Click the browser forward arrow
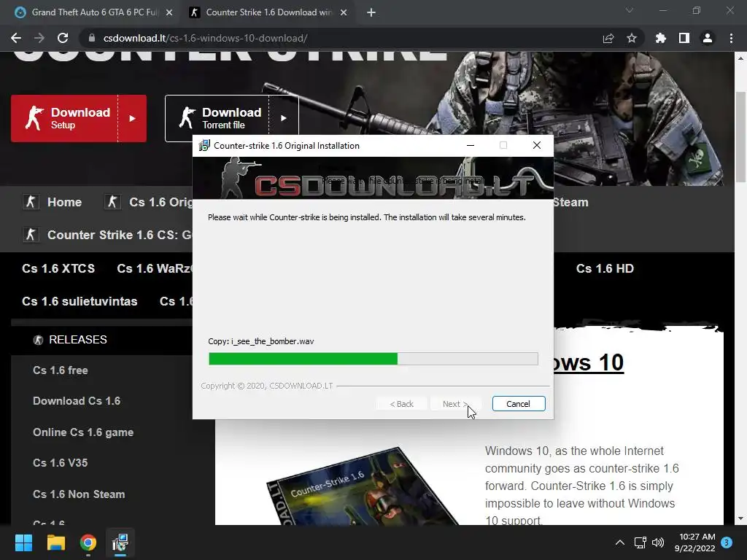This screenshot has height=560, width=747. (x=39, y=38)
